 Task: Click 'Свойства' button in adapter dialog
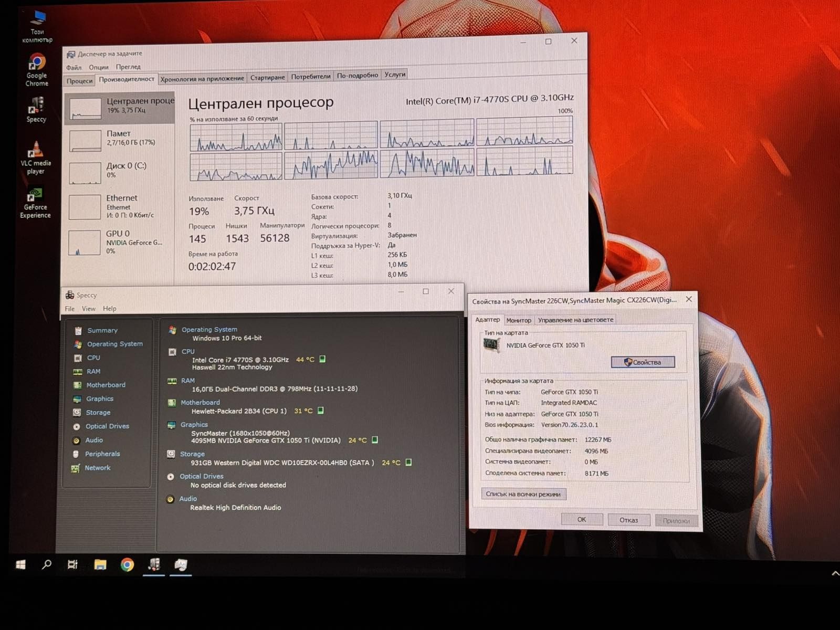(643, 362)
